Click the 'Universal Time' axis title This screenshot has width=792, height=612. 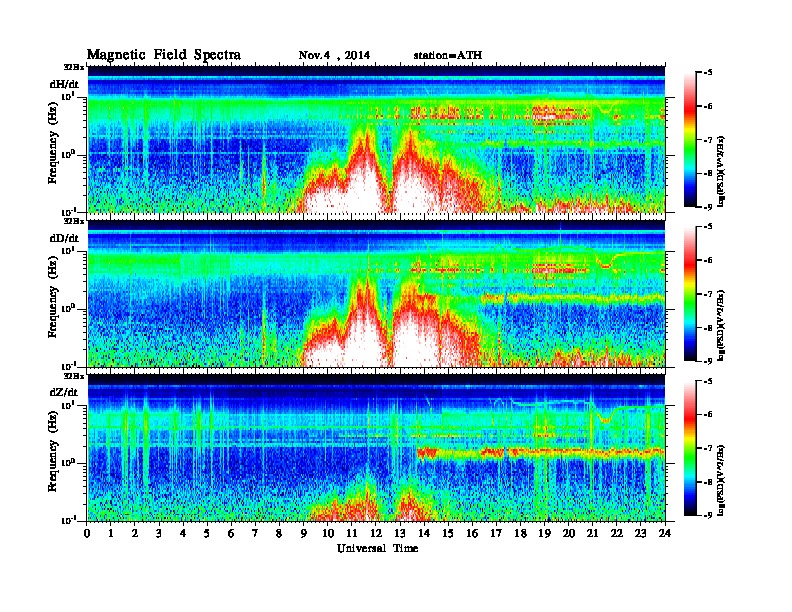(x=377, y=548)
